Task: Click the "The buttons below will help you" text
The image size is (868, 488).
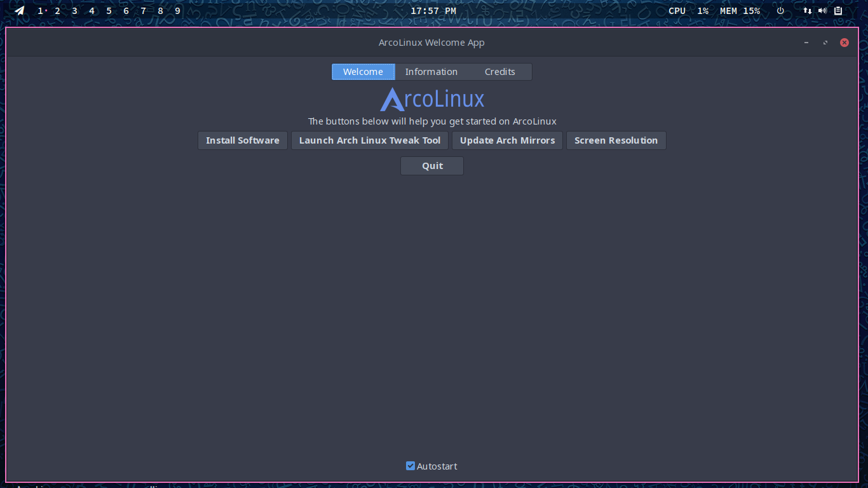Action: pos(379,121)
